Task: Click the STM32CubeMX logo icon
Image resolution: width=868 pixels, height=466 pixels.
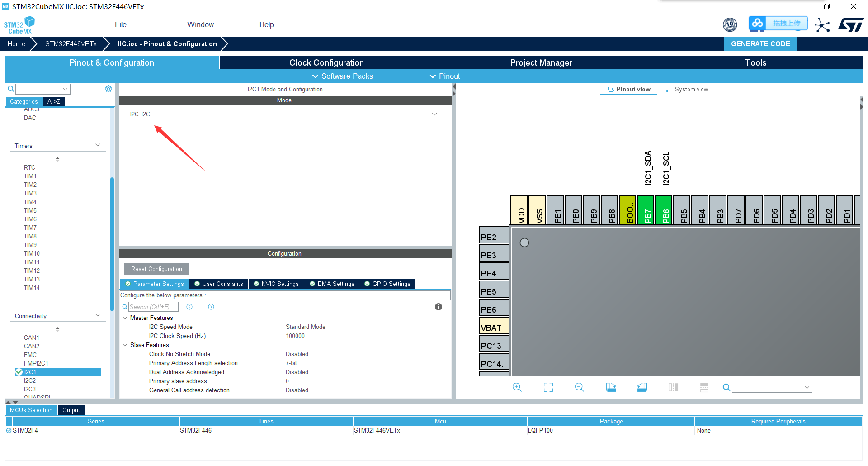Action: pyautogui.click(x=19, y=25)
